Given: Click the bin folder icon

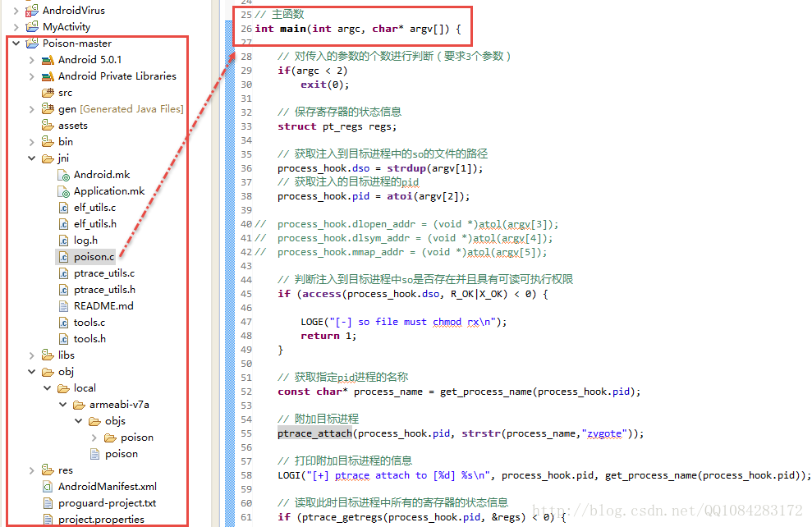Looking at the screenshot, I should 48,141.
